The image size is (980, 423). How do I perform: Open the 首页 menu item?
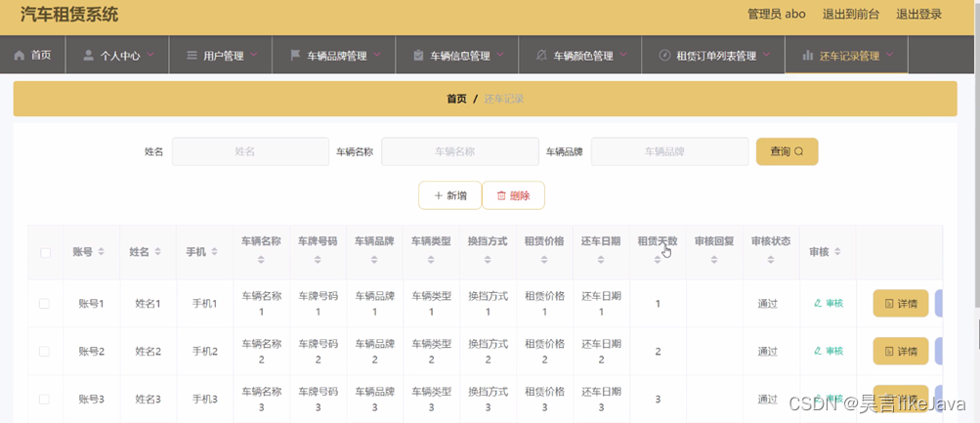coord(32,55)
